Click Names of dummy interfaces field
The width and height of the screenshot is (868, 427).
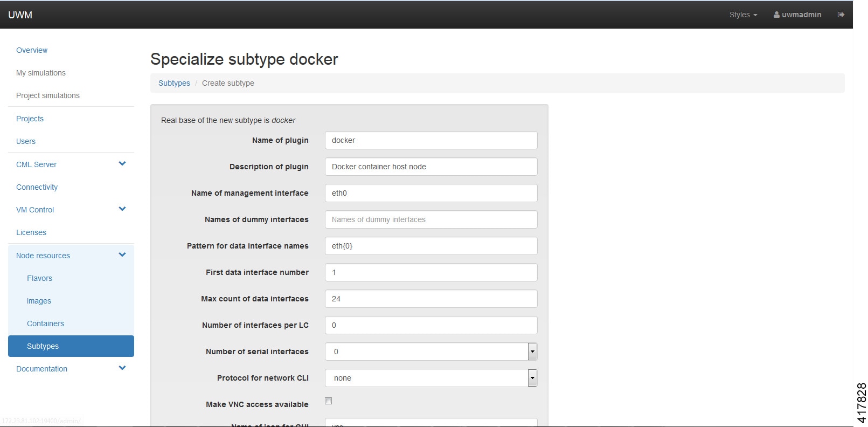coord(431,219)
